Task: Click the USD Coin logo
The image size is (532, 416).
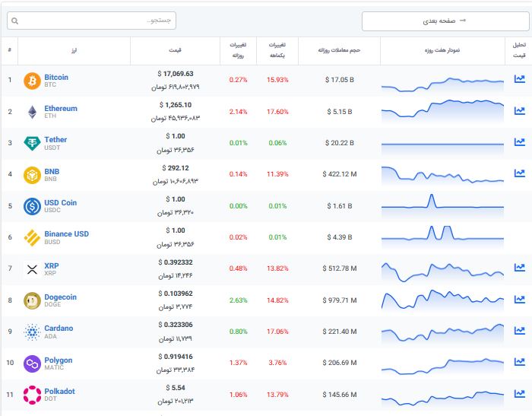Action: pos(32,206)
